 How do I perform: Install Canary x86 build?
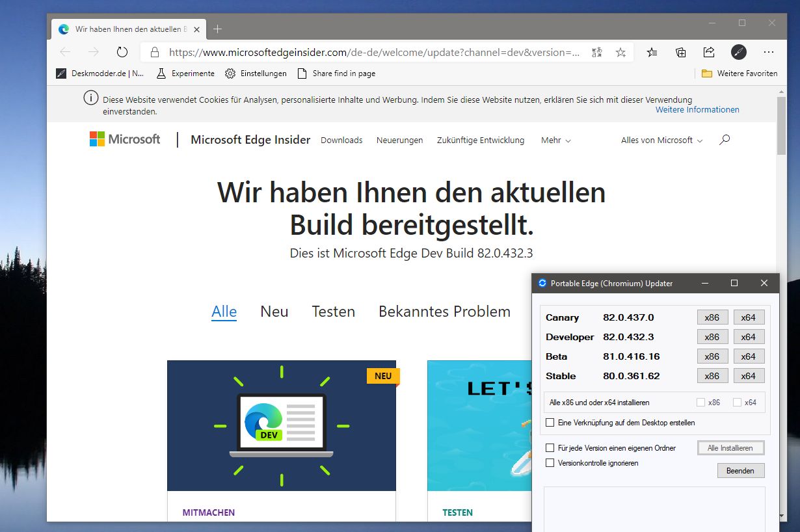712,317
